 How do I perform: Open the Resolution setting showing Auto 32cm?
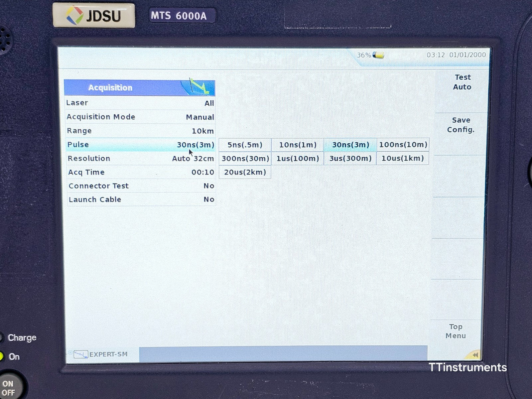pos(141,158)
